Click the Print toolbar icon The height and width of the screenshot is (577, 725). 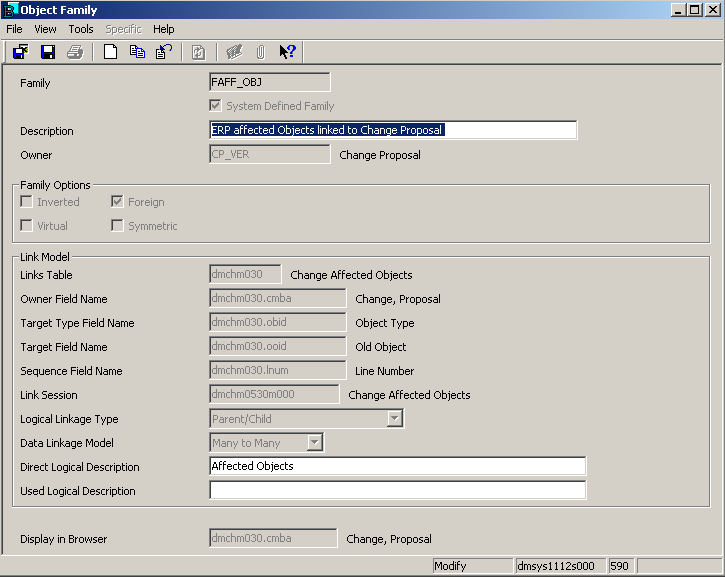(75, 52)
